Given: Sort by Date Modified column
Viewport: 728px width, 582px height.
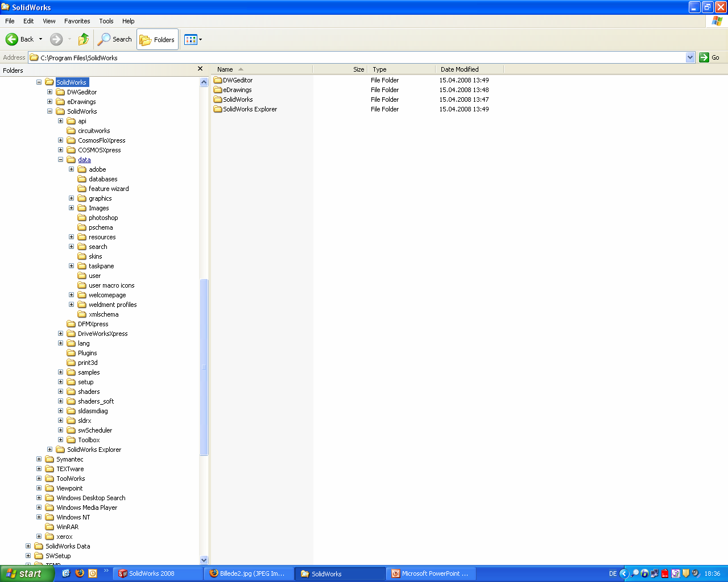Looking at the screenshot, I should [470, 69].
